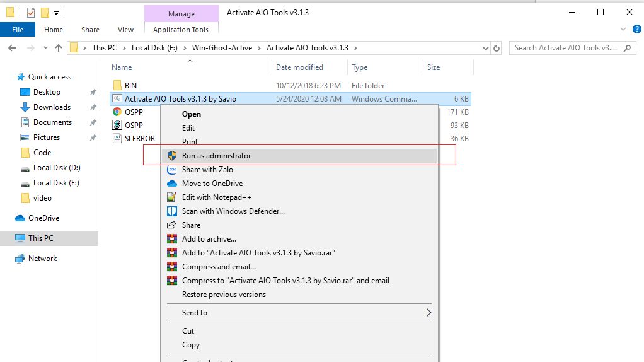
Task: Select Local Disk (D:) in navigation pane
Action: (57, 168)
